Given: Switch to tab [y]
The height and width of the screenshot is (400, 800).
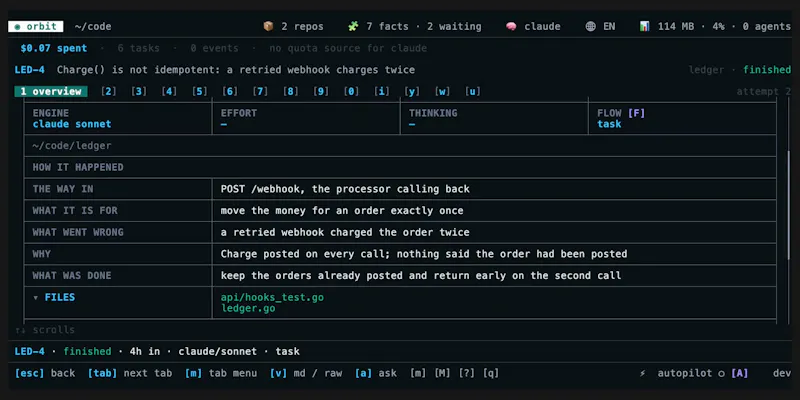Looking at the screenshot, I should (412, 92).
